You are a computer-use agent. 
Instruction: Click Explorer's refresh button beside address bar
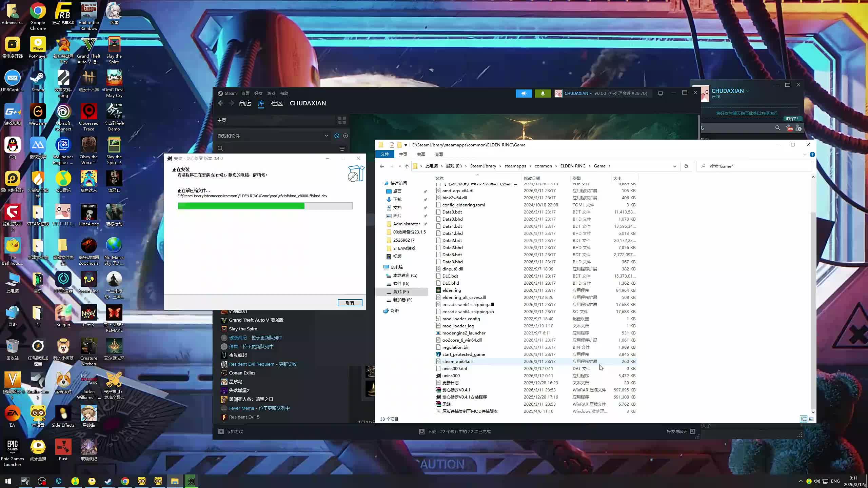point(686,166)
